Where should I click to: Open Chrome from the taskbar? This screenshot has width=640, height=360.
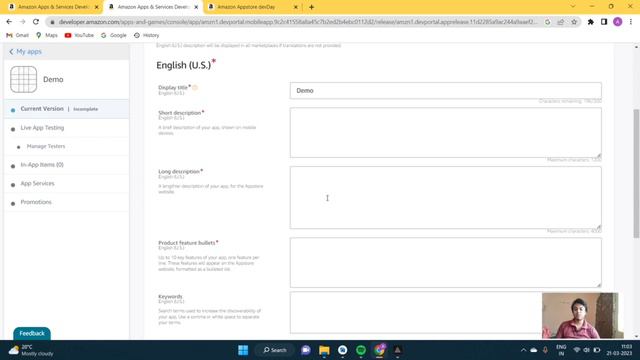[379, 350]
